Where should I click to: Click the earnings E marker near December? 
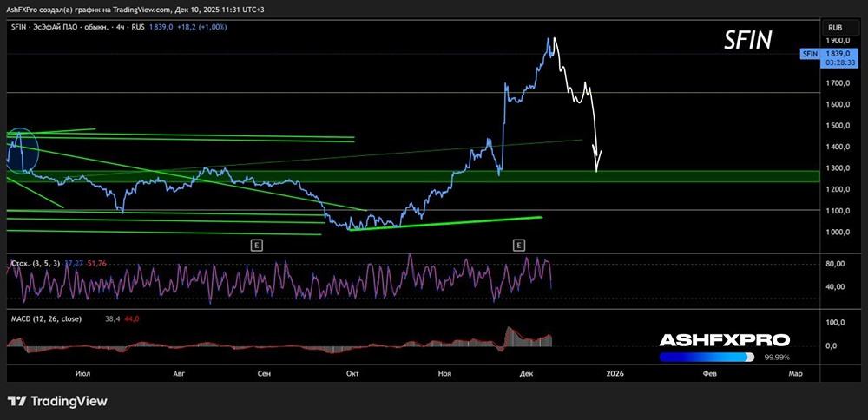519,246
